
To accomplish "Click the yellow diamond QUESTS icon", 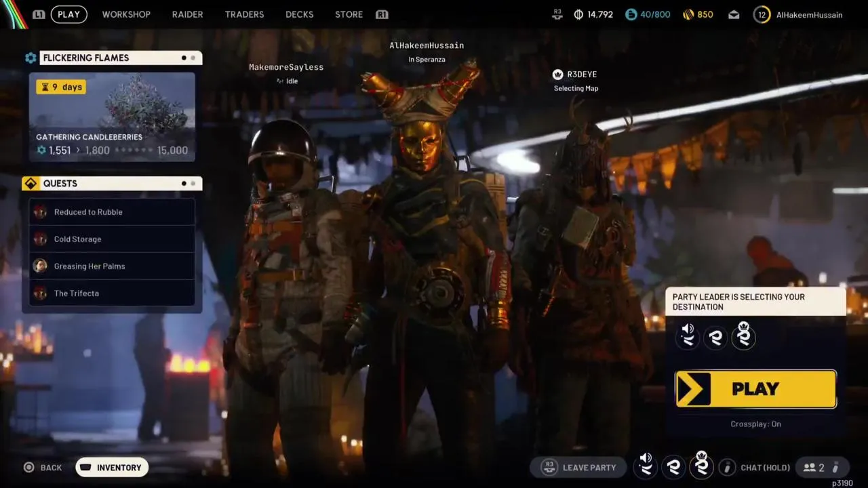I will (x=31, y=184).
